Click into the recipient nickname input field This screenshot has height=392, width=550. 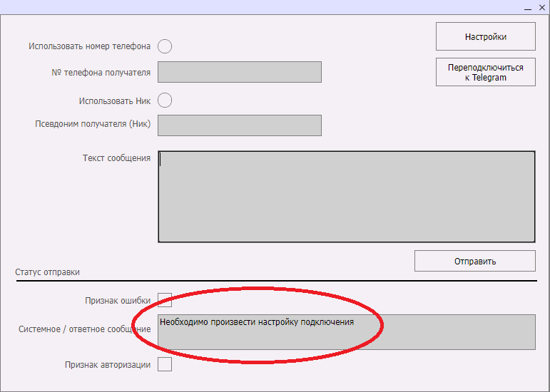[x=239, y=125]
